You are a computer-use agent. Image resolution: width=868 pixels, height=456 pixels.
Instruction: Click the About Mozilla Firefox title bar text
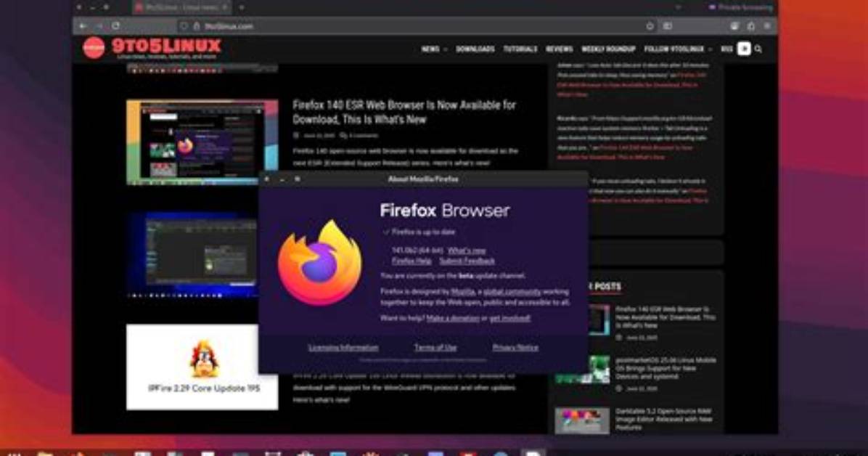click(x=423, y=179)
